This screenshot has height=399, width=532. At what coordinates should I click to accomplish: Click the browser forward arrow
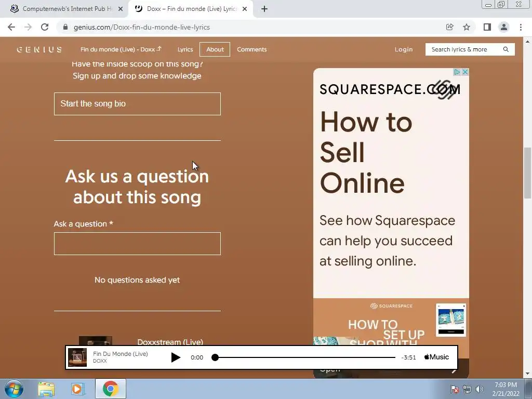(28, 27)
